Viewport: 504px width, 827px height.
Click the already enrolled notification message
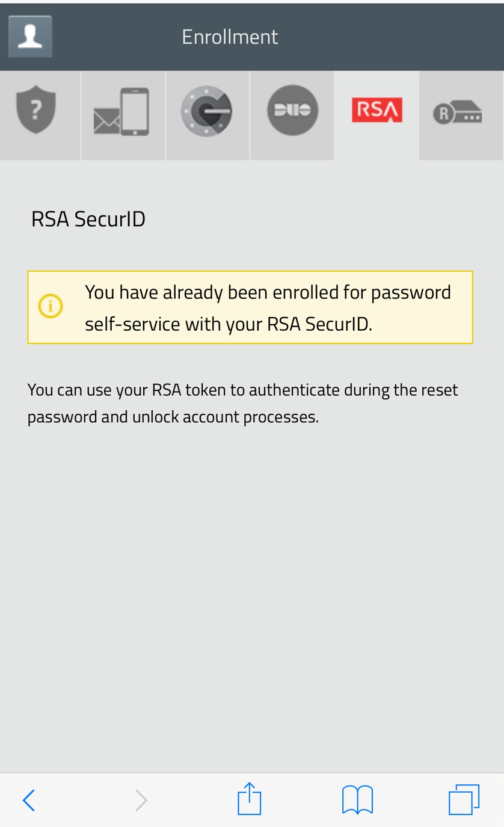(268, 308)
